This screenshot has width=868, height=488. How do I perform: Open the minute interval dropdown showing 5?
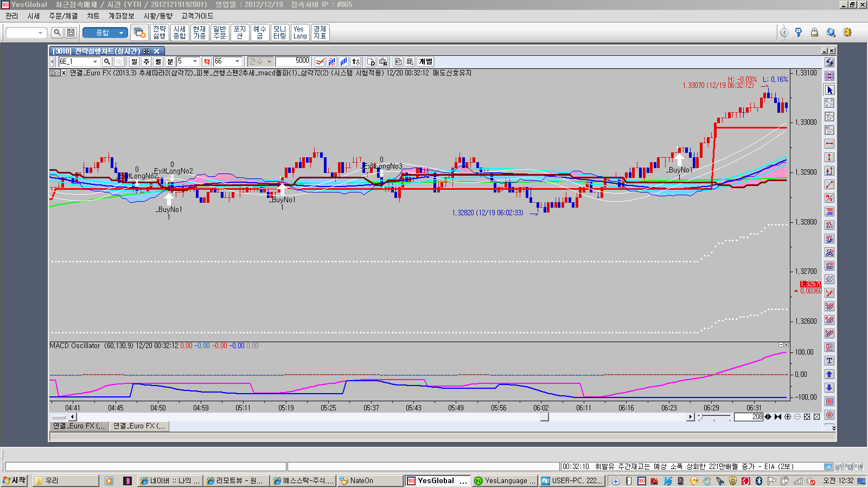pyautogui.click(x=195, y=62)
